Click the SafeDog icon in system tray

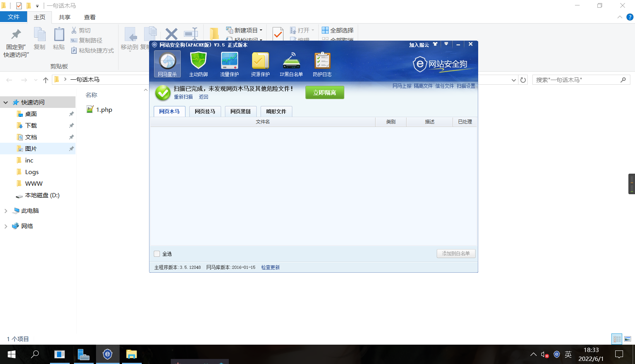click(557, 354)
